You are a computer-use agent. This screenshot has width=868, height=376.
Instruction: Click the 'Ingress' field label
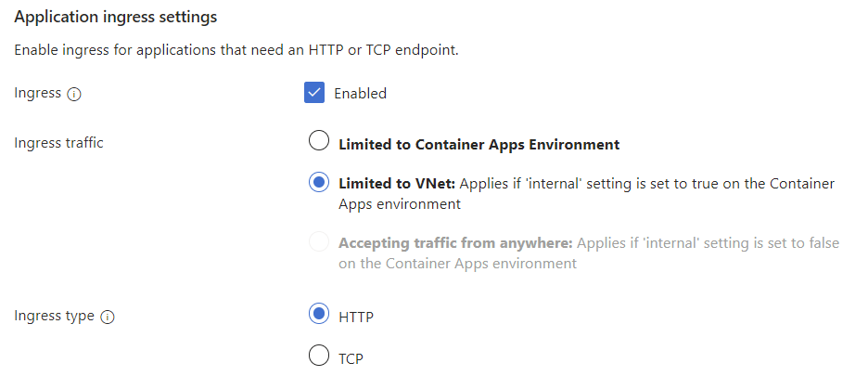38,93
